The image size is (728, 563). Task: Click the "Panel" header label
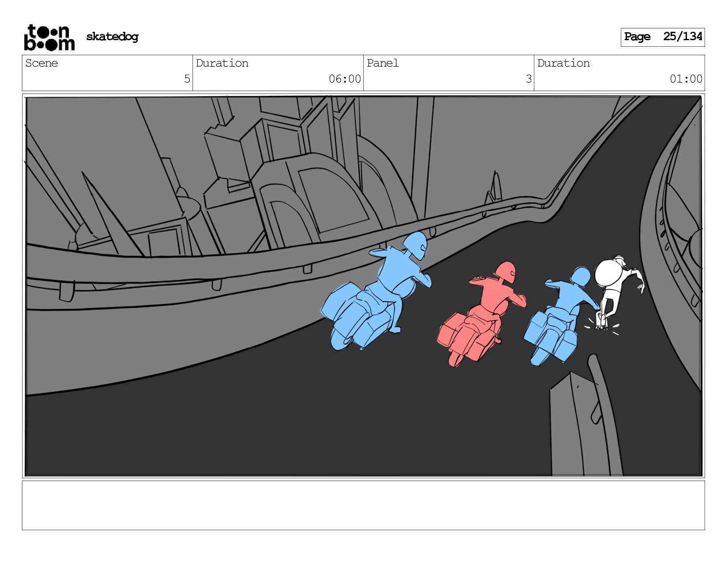tap(383, 63)
